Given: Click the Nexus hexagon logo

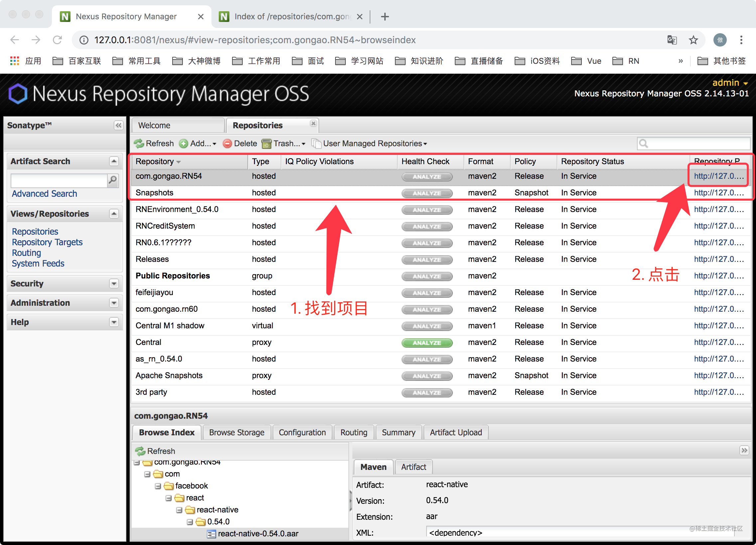Looking at the screenshot, I should 18,94.
